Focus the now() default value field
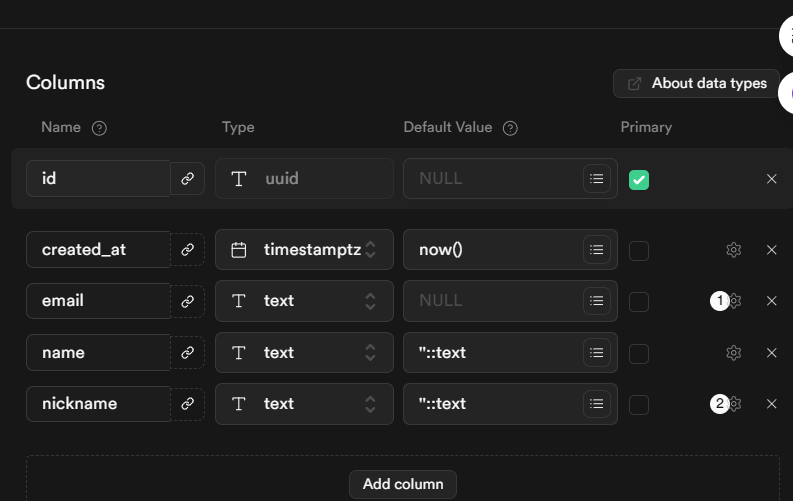Viewport: 793px width, 501px height. [x=490, y=250]
